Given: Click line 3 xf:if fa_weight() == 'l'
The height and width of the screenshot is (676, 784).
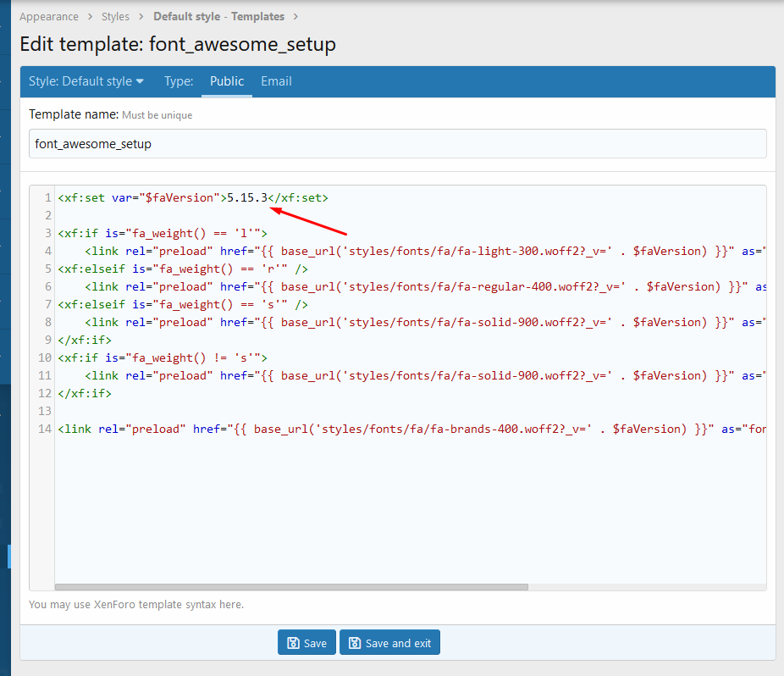Looking at the screenshot, I should pyautogui.click(x=163, y=233).
